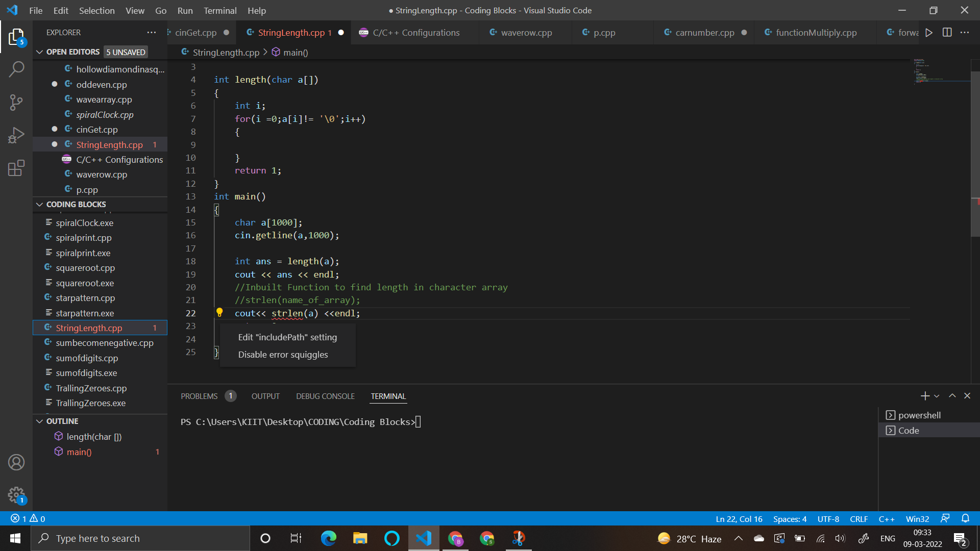Select Disable error squiggles option
Screen dimensions: 980x551
283,355
